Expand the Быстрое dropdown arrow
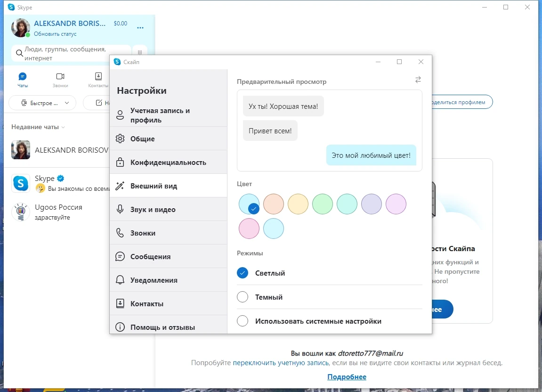This screenshot has width=542, height=392. pos(67,103)
